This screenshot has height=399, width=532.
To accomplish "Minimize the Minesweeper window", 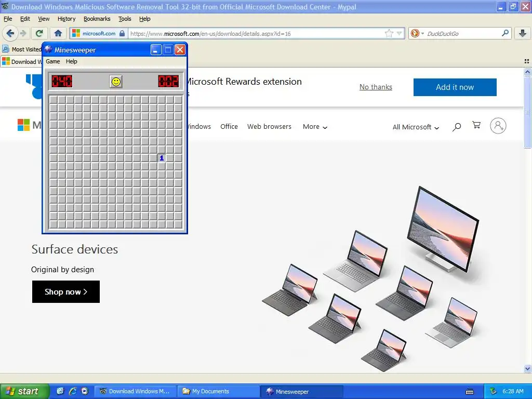I will [156, 50].
